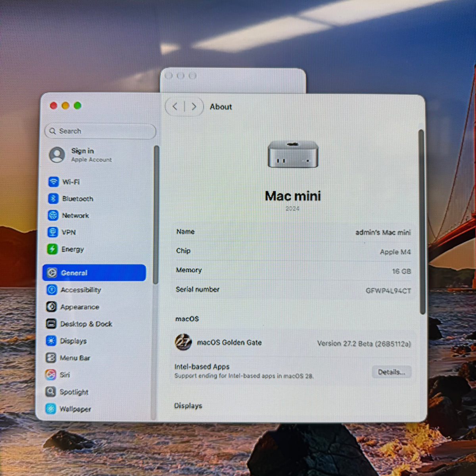Image resolution: width=476 pixels, height=476 pixels.
Task: Click serial number GFWP4L94CT
Action: [388, 291]
